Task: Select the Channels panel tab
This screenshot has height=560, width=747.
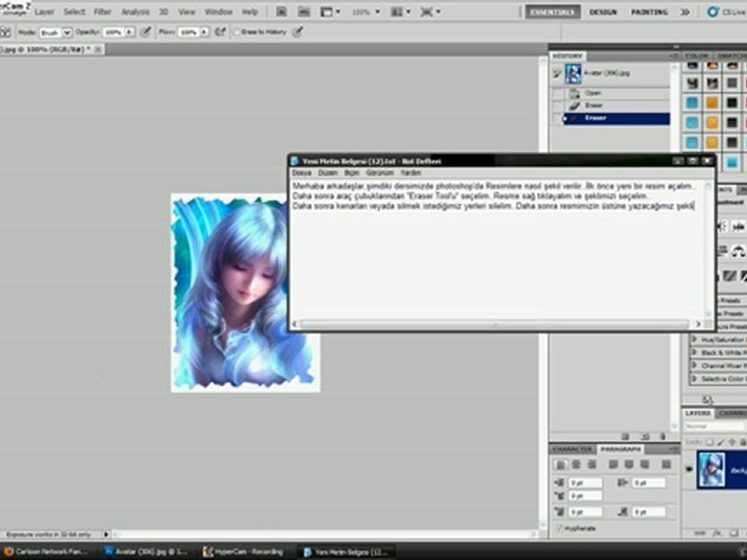Action: (x=732, y=413)
